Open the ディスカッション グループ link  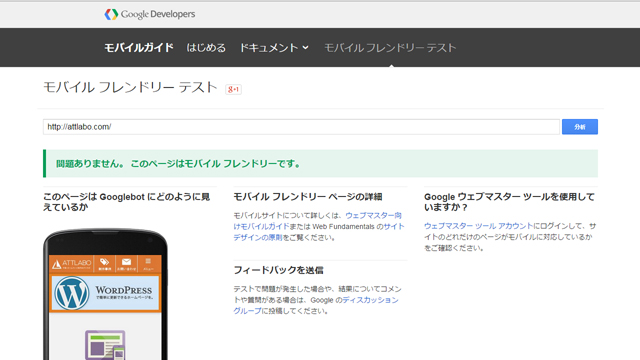click(x=316, y=305)
